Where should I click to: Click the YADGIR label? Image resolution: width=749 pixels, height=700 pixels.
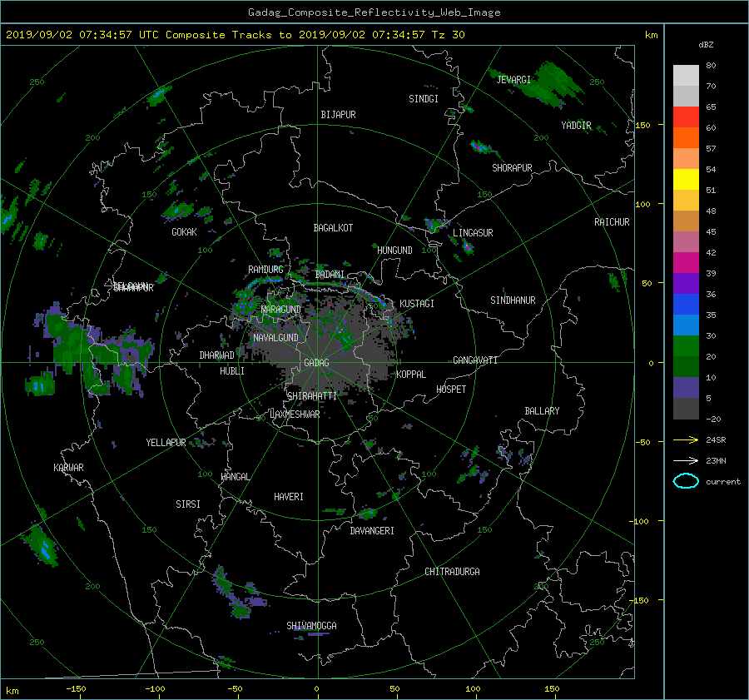point(576,125)
